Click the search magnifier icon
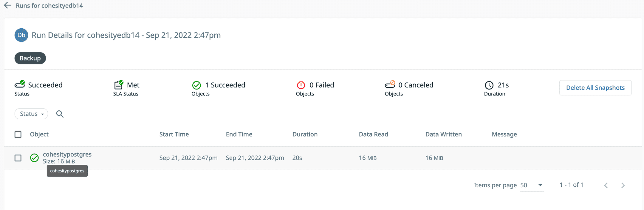This screenshot has height=210, width=644. click(x=60, y=114)
